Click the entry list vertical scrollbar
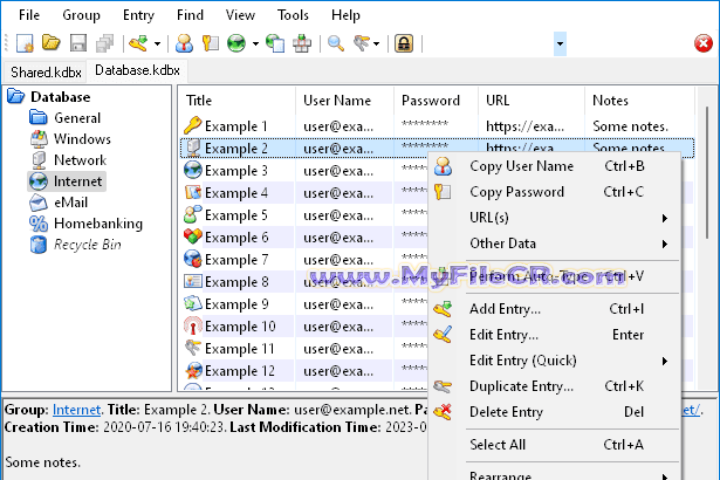 point(707,173)
